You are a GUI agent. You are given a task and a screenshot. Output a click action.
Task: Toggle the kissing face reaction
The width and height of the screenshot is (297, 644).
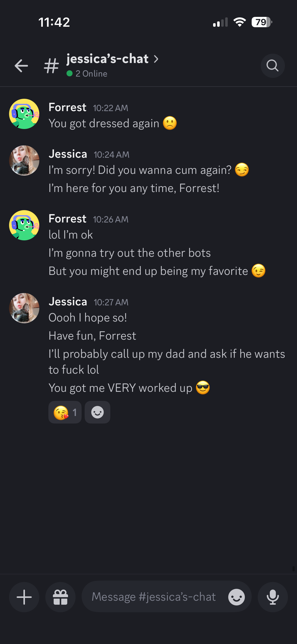[65, 412]
